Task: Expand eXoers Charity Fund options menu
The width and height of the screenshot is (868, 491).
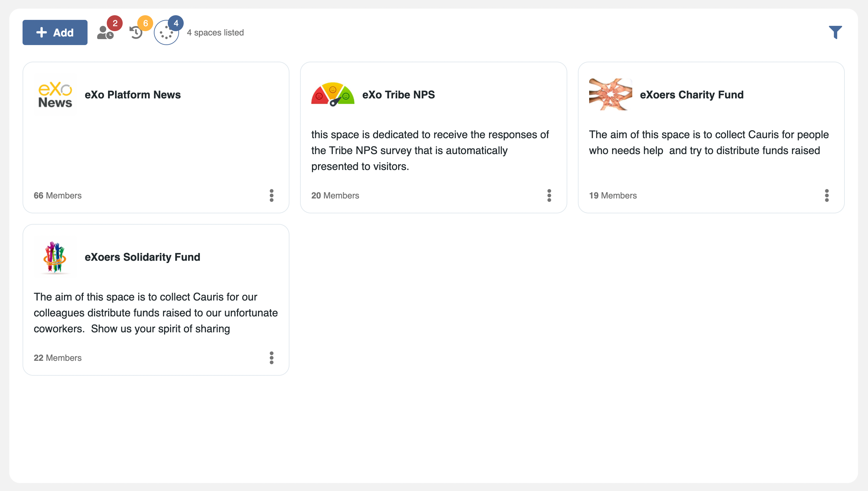Action: (827, 195)
